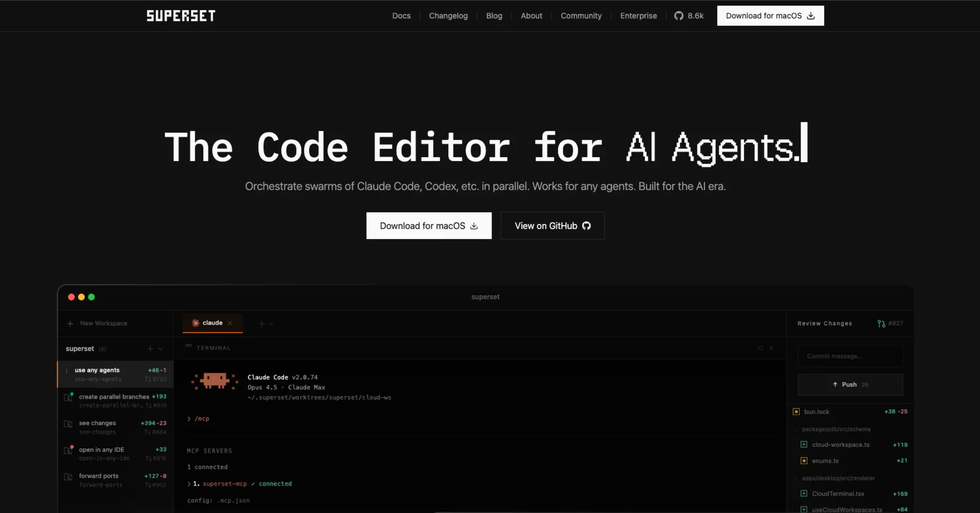Open the bun.lock file in Review Changes
The height and width of the screenshot is (513, 980).
[x=850, y=412]
